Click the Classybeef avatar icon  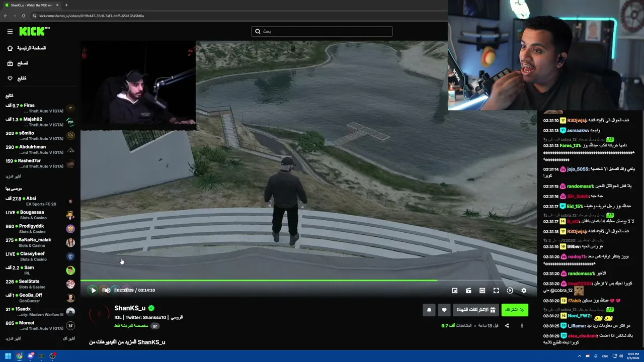coord(70,256)
